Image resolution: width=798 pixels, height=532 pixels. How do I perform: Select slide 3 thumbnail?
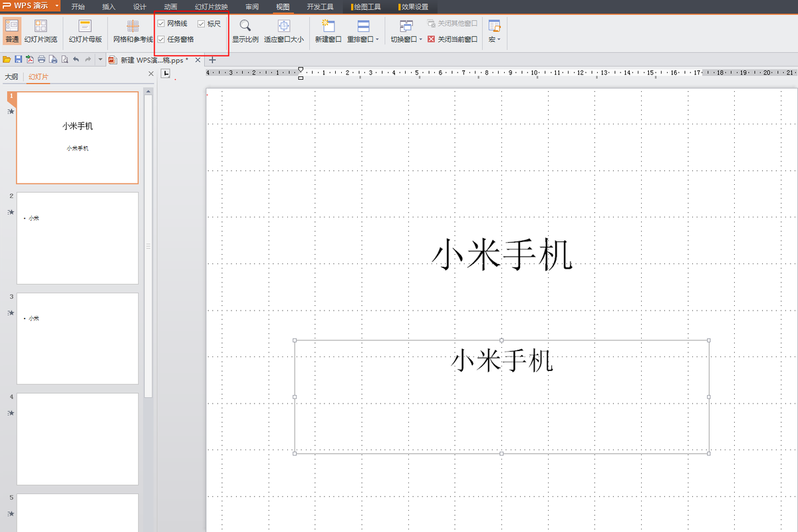[x=77, y=338]
